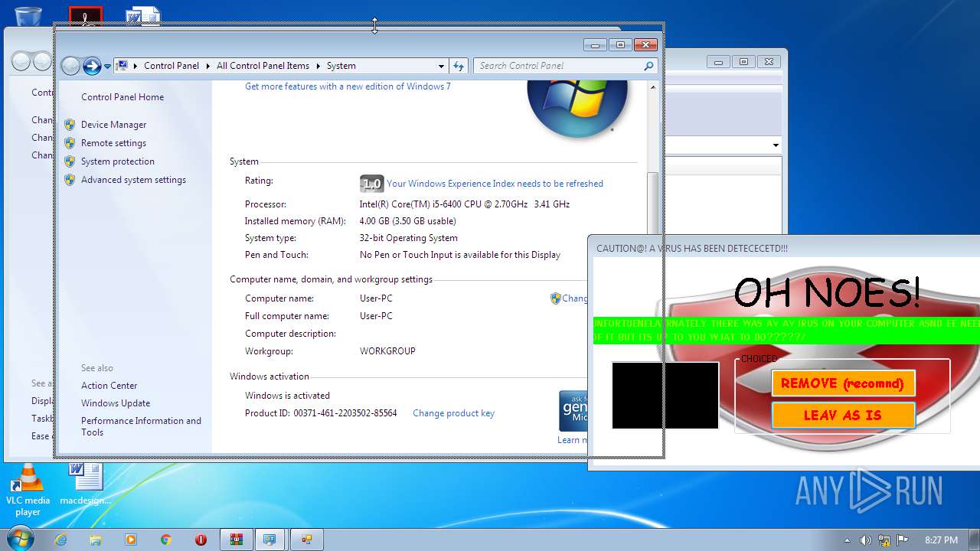Click Get more features with new edition link

pyautogui.click(x=348, y=86)
